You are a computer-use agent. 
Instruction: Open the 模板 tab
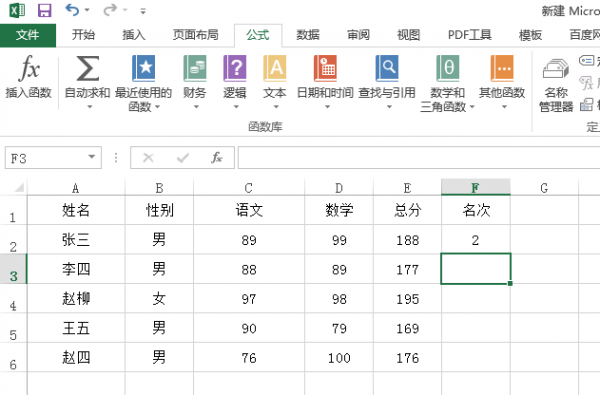(x=530, y=35)
